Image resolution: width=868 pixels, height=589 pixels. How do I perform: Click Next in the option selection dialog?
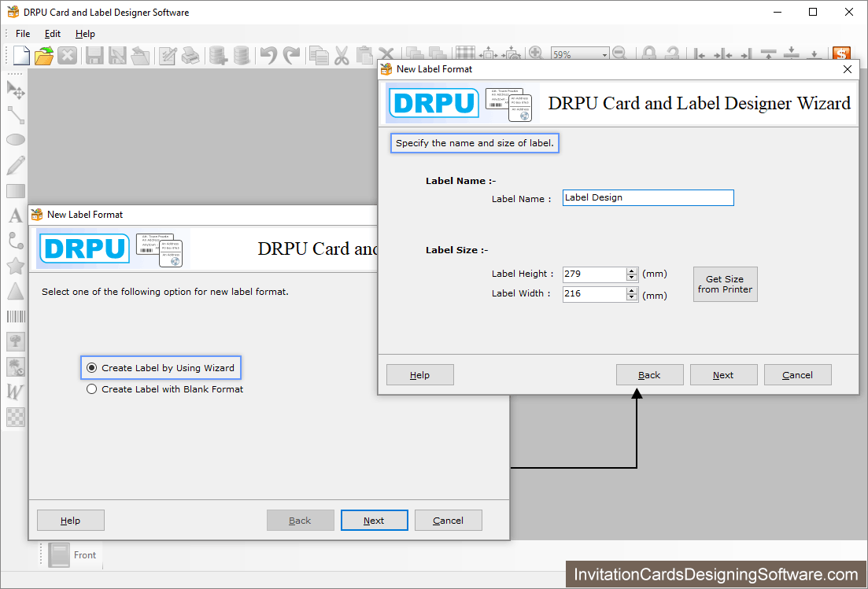375,521
